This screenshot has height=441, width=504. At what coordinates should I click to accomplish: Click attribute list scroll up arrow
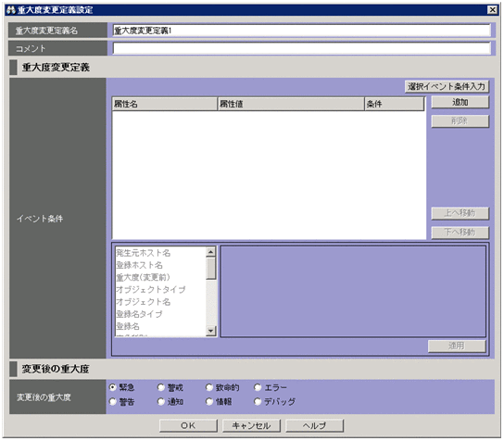pos(211,252)
